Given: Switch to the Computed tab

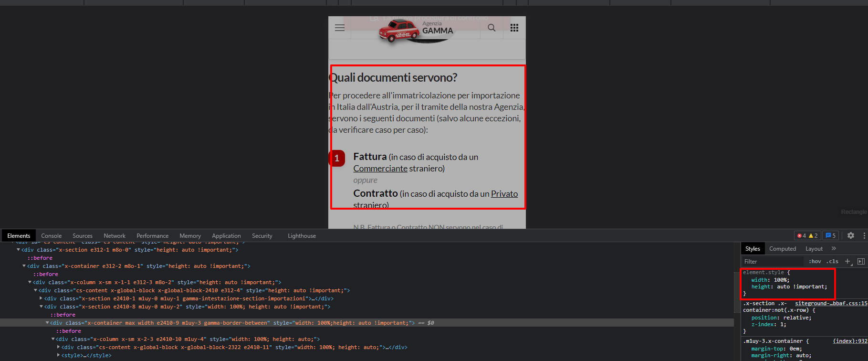Looking at the screenshot, I should [x=783, y=249].
